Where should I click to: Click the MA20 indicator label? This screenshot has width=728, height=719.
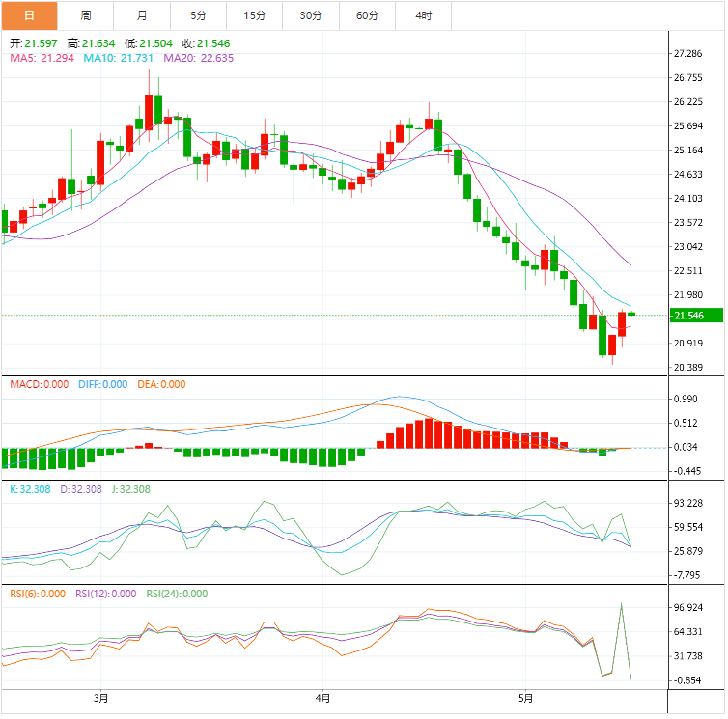198,58
